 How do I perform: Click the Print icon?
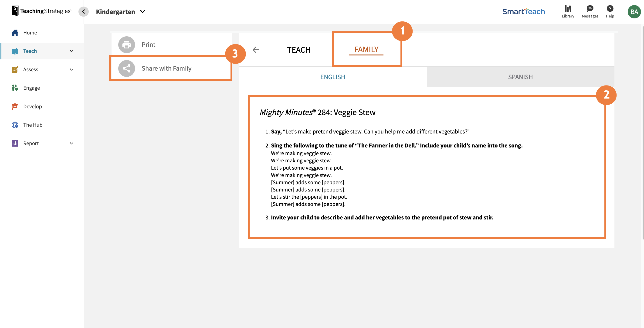tap(126, 44)
